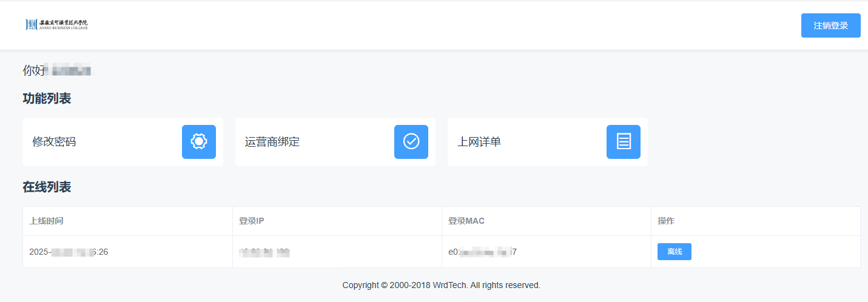The height and width of the screenshot is (302, 868).
Task: Select the online time cell starting with 2025
Action: point(69,252)
